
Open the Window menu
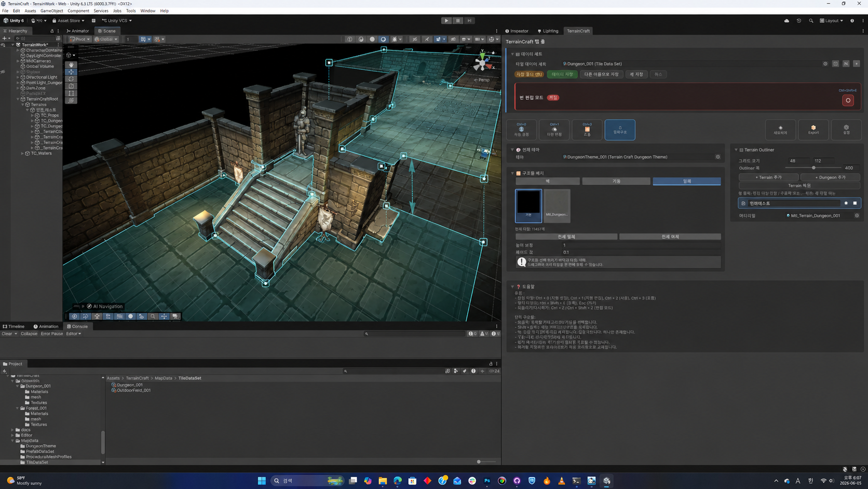click(147, 10)
